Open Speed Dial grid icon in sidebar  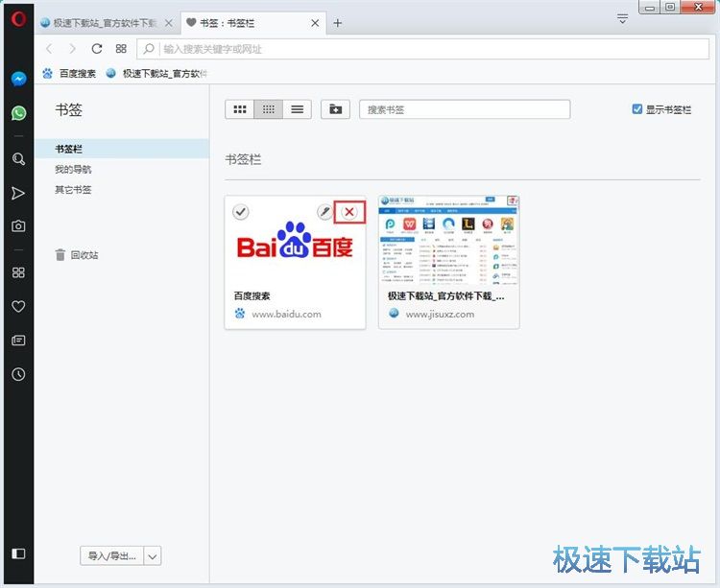pyautogui.click(x=18, y=272)
